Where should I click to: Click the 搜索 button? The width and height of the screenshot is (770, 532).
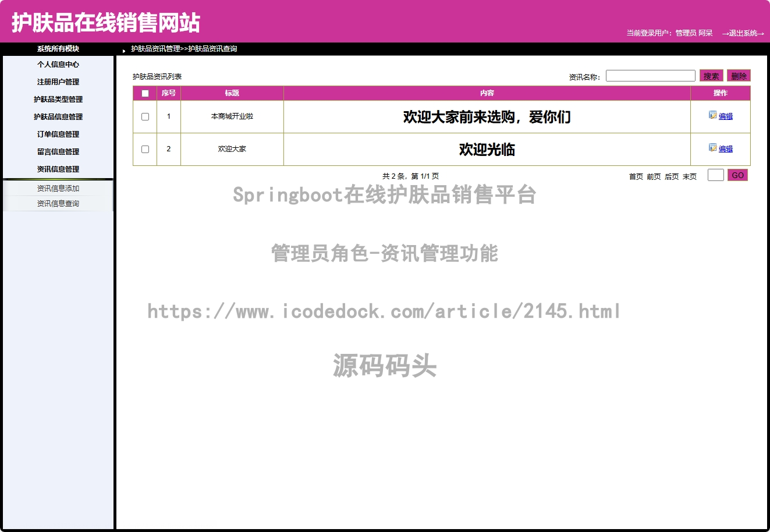coord(711,76)
